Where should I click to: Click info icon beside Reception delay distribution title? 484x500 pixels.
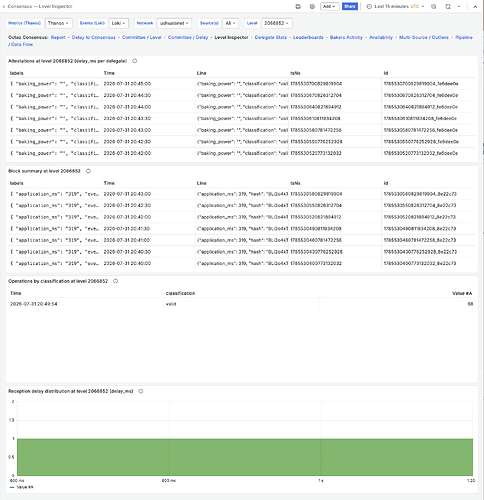click(x=141, y=391)
